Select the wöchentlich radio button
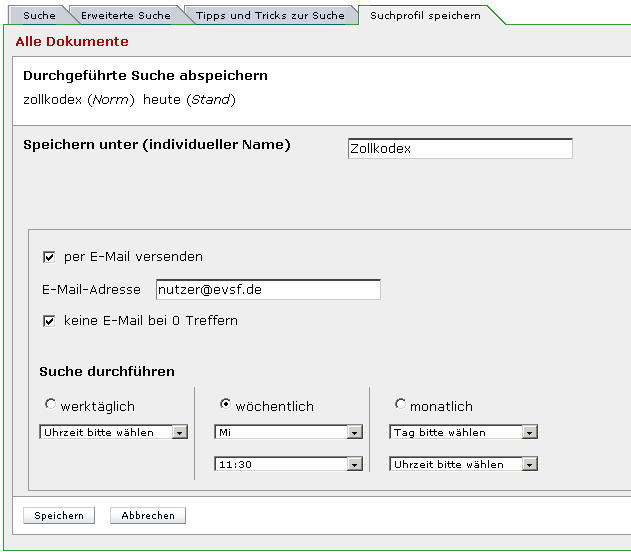This screenshot has height=553, width=631. click(225, 405)
